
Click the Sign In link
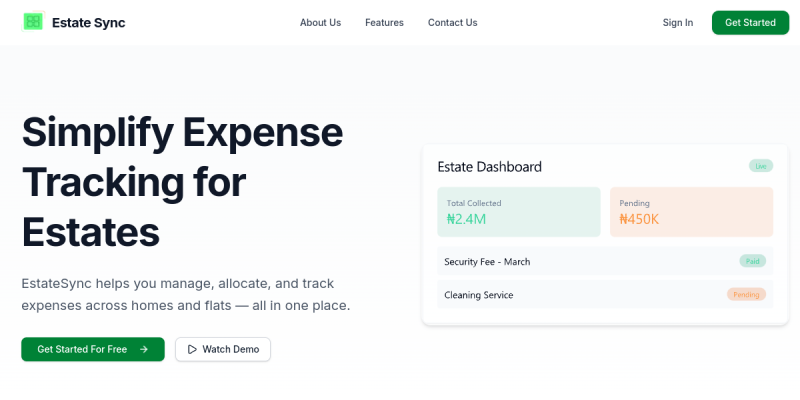coord(677,23)
